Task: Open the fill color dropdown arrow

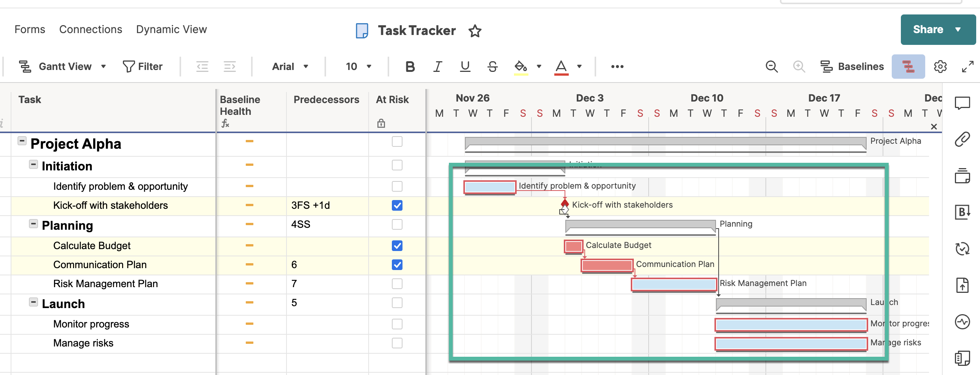Action: pyautogui.click(x=539, y=67)
